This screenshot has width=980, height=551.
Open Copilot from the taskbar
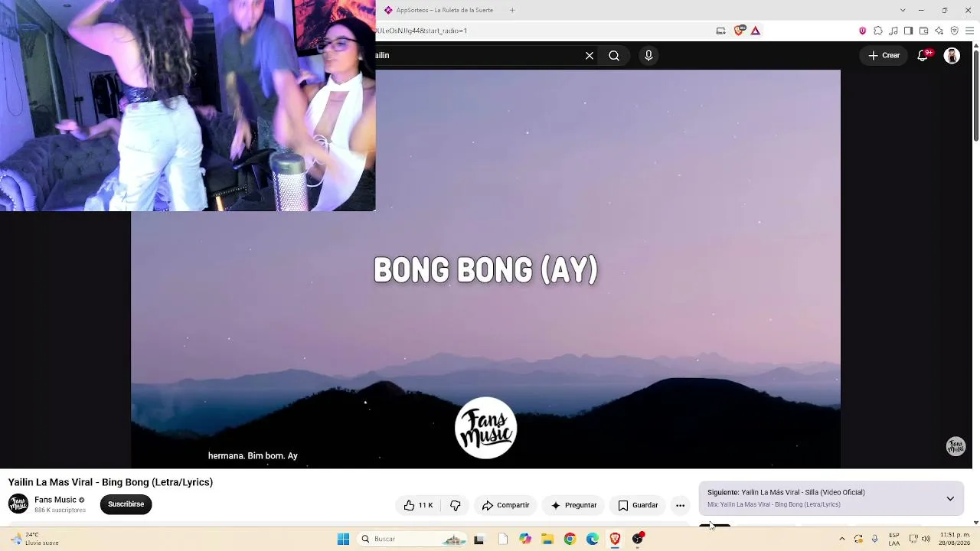(524, 540)
